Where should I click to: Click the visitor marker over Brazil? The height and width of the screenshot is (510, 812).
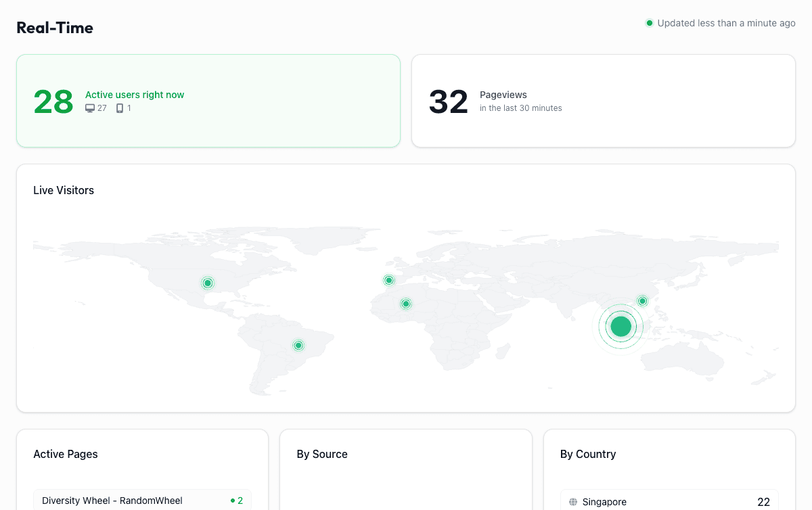298,345
